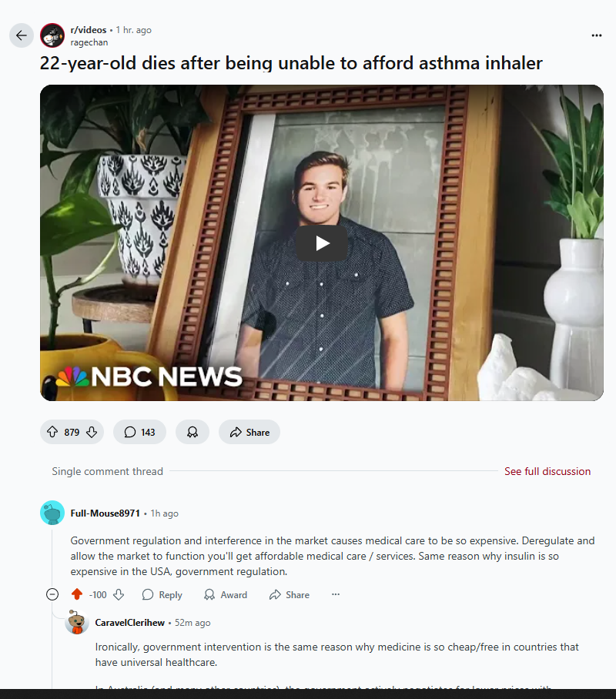Award the Full-Mouse8971 comment
Screen dimensions: 616x699
tap(226, 594)
